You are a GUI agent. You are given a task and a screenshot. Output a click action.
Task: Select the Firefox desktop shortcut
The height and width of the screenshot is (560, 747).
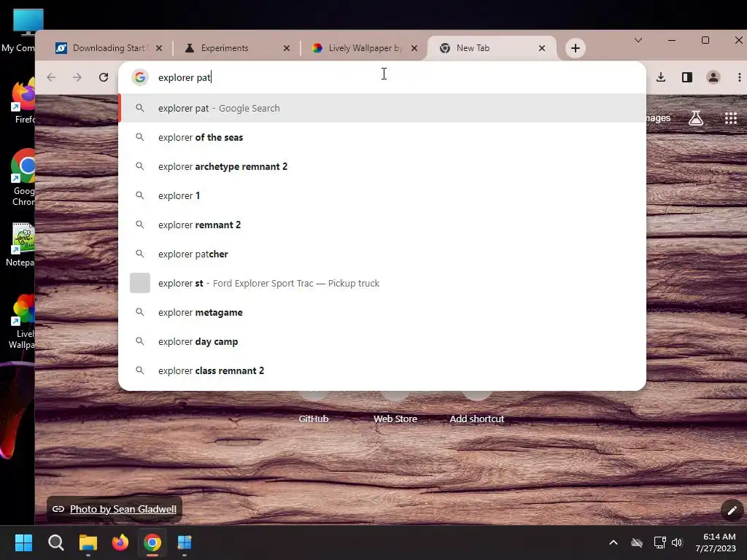pyautogui.click(x=23, y=101)
